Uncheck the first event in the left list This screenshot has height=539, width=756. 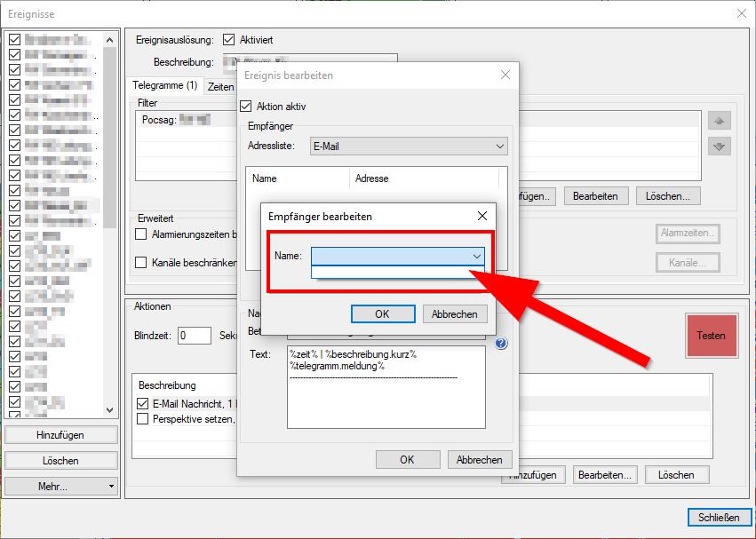pyautogui.click(x=14, y=38)
